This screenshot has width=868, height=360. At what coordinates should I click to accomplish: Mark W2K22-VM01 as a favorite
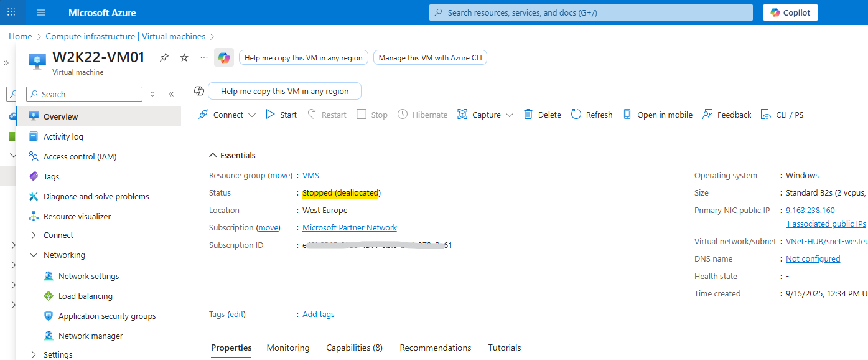184,57
